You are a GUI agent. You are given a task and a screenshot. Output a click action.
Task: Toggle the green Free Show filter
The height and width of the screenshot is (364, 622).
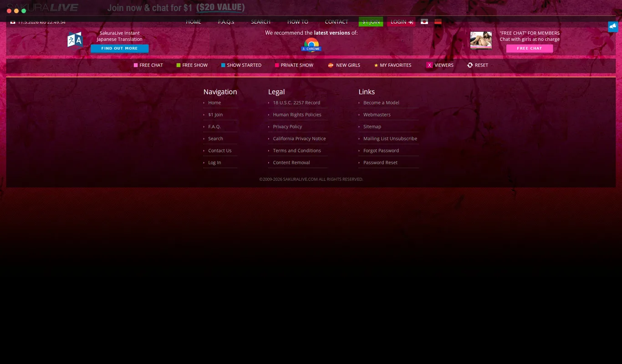[x=178, y=65]
